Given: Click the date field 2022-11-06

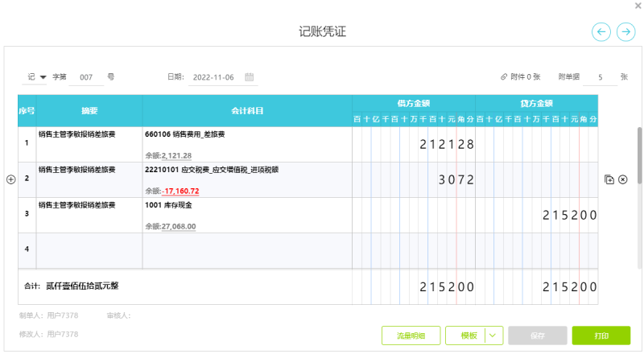Looking at the screenshot, I should (x=213, y=77).
